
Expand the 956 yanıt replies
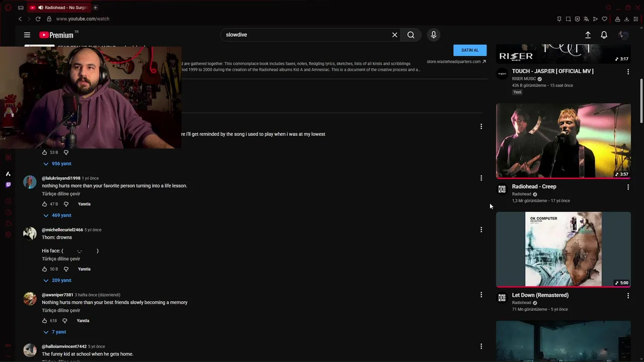57,163
